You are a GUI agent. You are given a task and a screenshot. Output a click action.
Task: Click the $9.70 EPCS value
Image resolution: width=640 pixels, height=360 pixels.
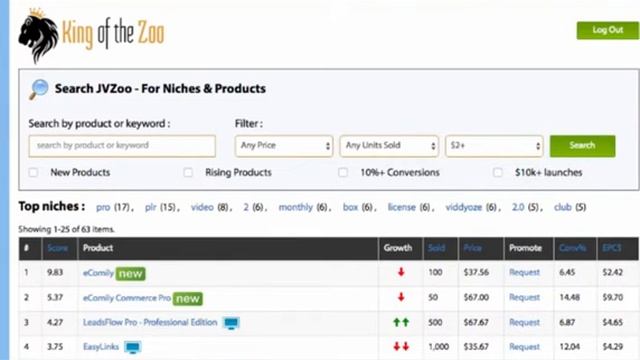tap(613, 297)
